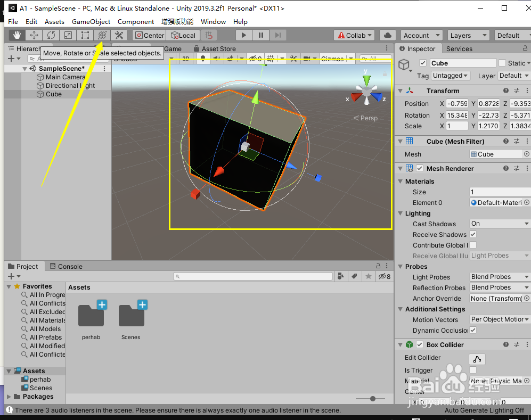Viewport: 531px width, 420px height.
Task: Expand the Packages folder in Project
Action: pos(9,396)
